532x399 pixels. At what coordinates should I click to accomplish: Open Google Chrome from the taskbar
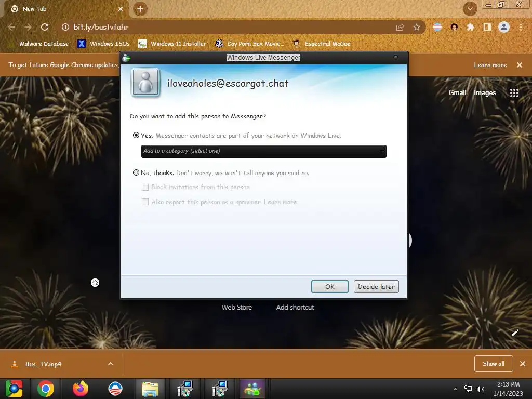(x=46, y=389)
